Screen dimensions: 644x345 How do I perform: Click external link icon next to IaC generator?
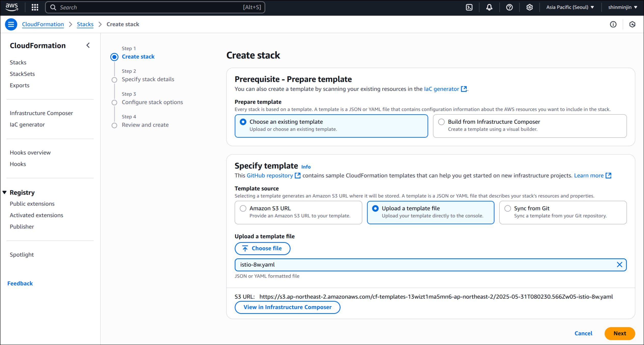[464, 89]
